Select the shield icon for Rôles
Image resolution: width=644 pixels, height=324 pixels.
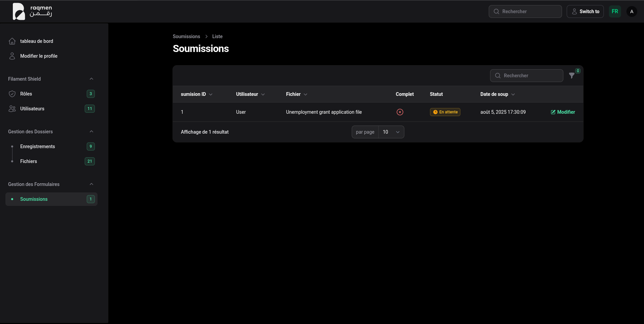click(x=12, y=94)
